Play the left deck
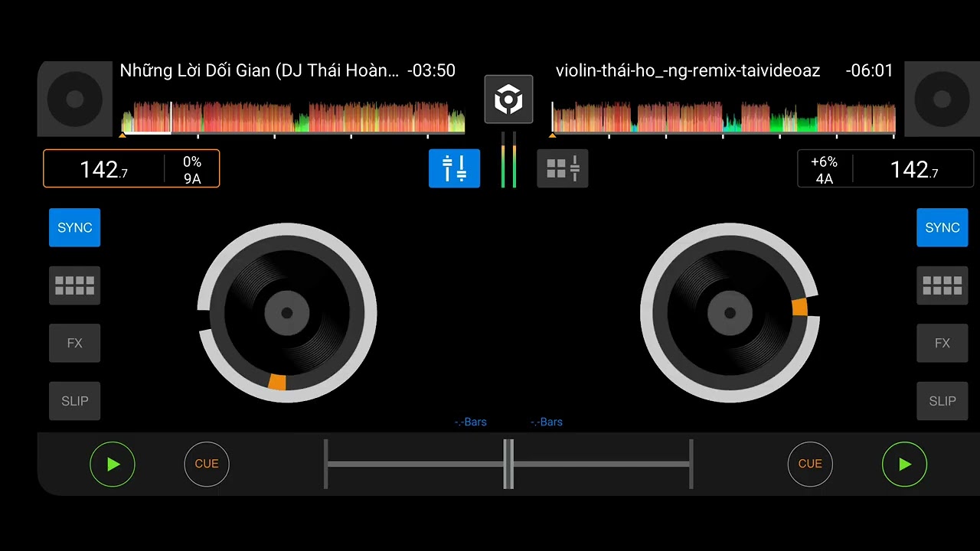980x551 pixels. point(113,464)
